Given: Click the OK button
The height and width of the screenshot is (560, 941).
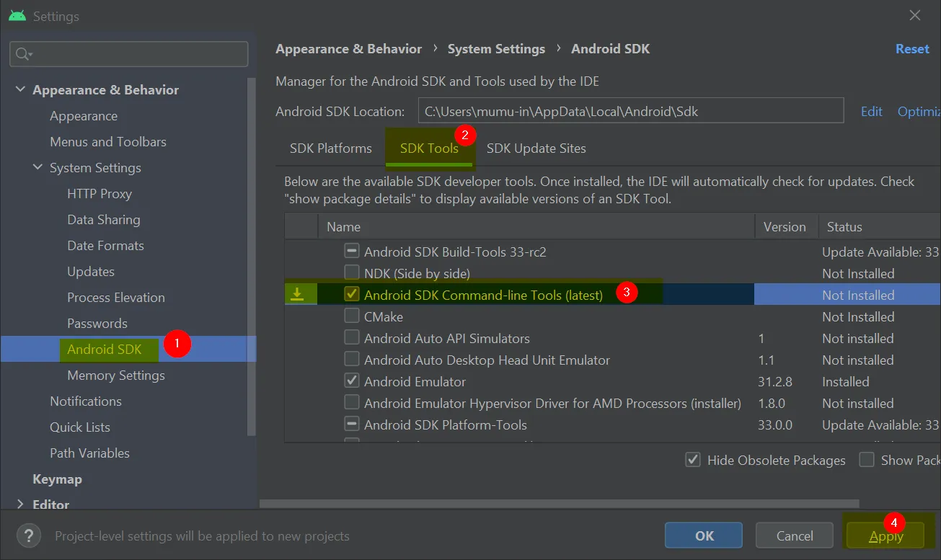Looking at the screenshot, I should (x=704, y=535).
